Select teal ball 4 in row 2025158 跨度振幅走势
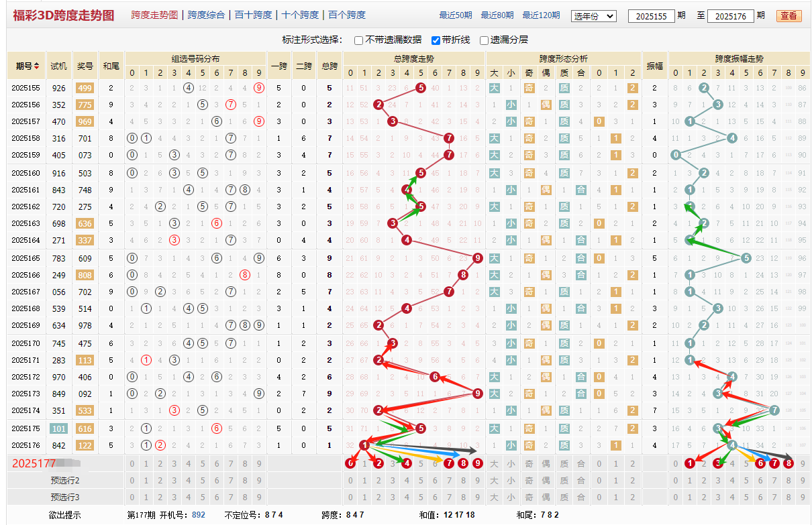 [732, 138]
